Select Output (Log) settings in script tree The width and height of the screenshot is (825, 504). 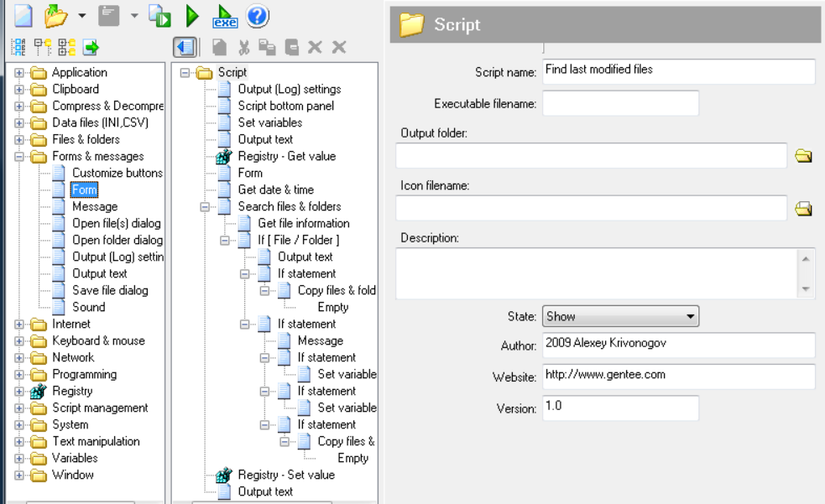pyautogui.click(x=290, y=90)
